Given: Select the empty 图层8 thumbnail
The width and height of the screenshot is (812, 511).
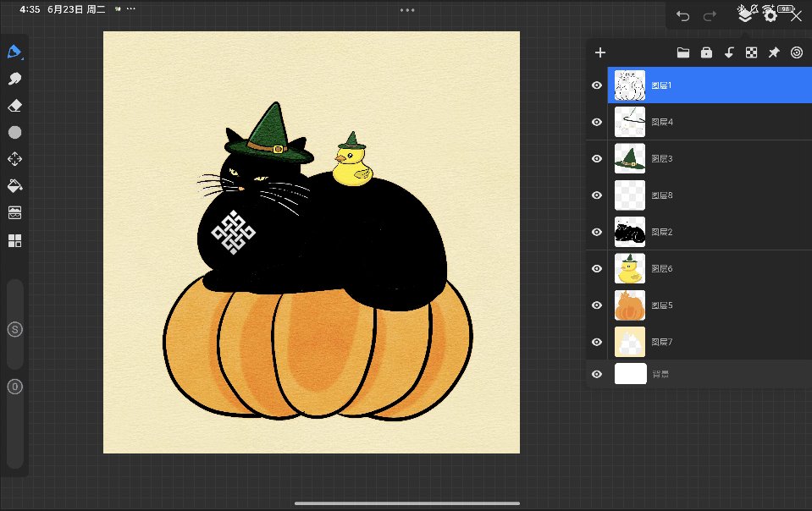Looking at the screenshot, I should coord(630,195).
